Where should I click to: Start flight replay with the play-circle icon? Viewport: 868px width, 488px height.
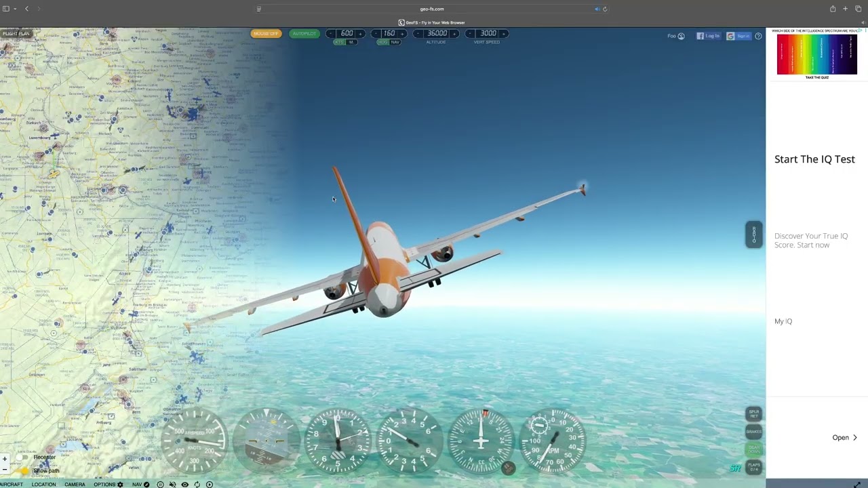(210, 485)
